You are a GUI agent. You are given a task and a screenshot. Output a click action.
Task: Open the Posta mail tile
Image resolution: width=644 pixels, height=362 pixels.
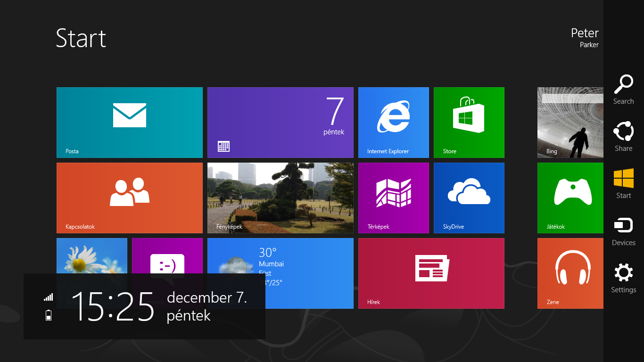pos(129,122)
